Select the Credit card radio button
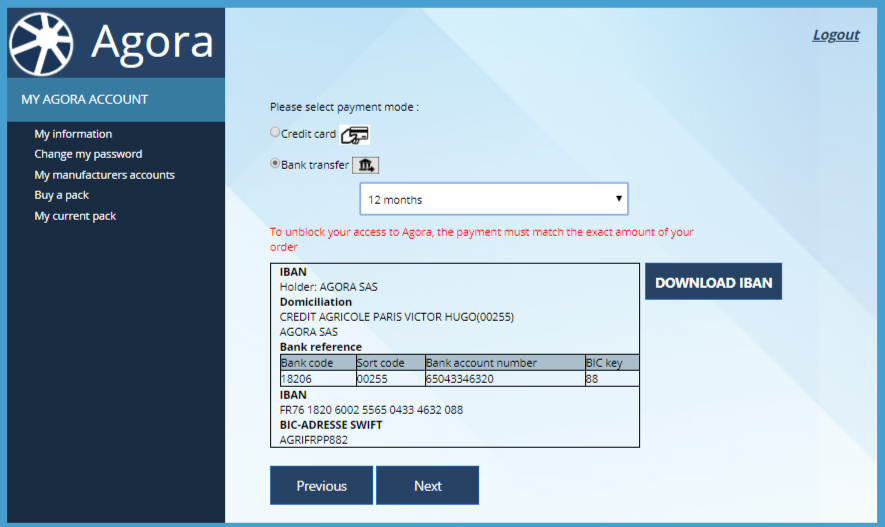Viewport: 885px width, 527px height. pyautogui.click(x=275, y=132)
